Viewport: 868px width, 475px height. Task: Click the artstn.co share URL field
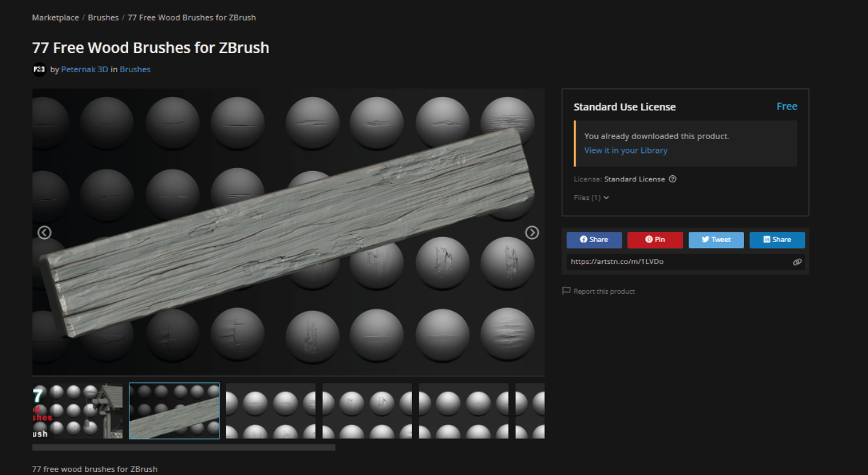tap(685, 262)
